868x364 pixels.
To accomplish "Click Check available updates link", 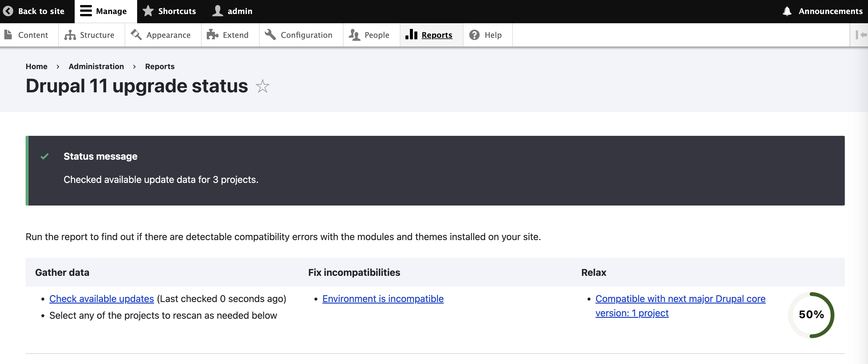I will click(x=101, y=299).
